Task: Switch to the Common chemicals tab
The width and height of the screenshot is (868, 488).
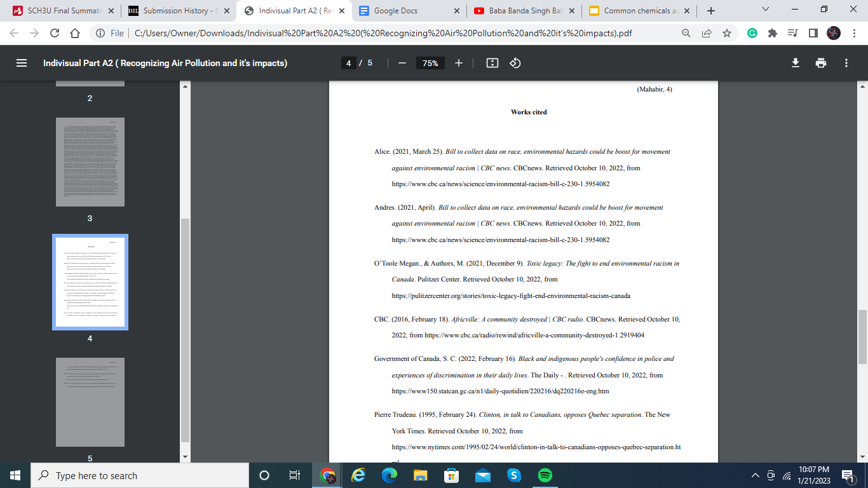Action: [641, 11]
